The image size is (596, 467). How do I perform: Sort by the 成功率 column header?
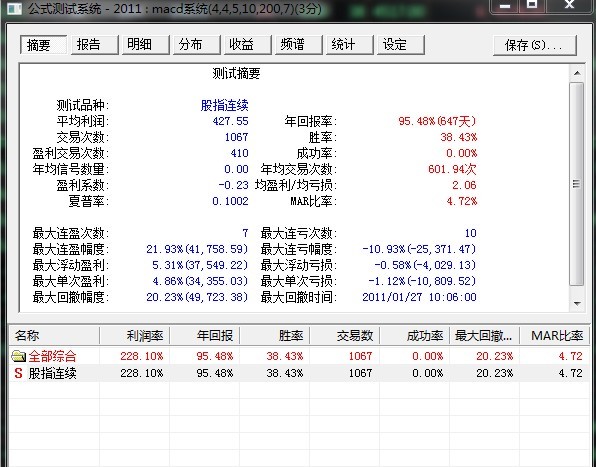pos(414,336)
